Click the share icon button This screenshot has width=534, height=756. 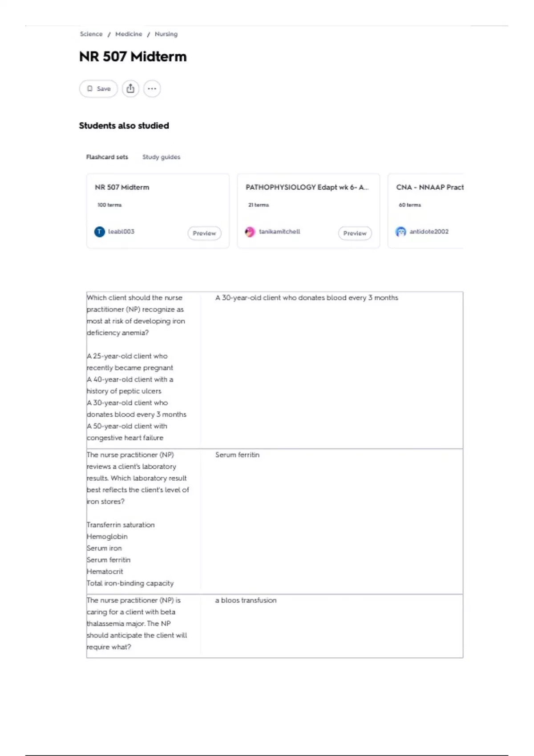coord(130,88)
